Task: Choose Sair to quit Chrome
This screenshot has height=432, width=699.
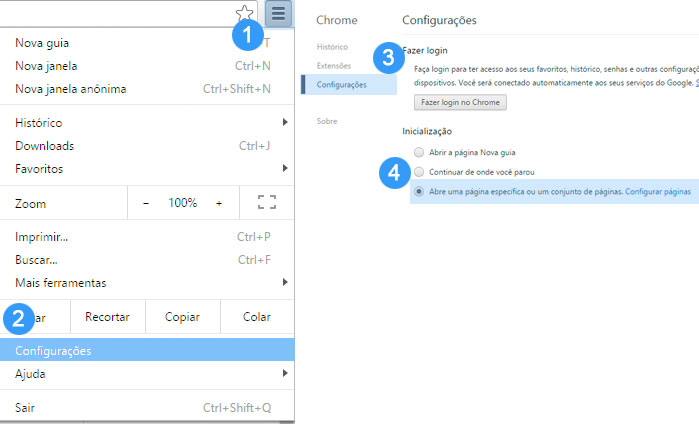Action: tap(147, 407)
